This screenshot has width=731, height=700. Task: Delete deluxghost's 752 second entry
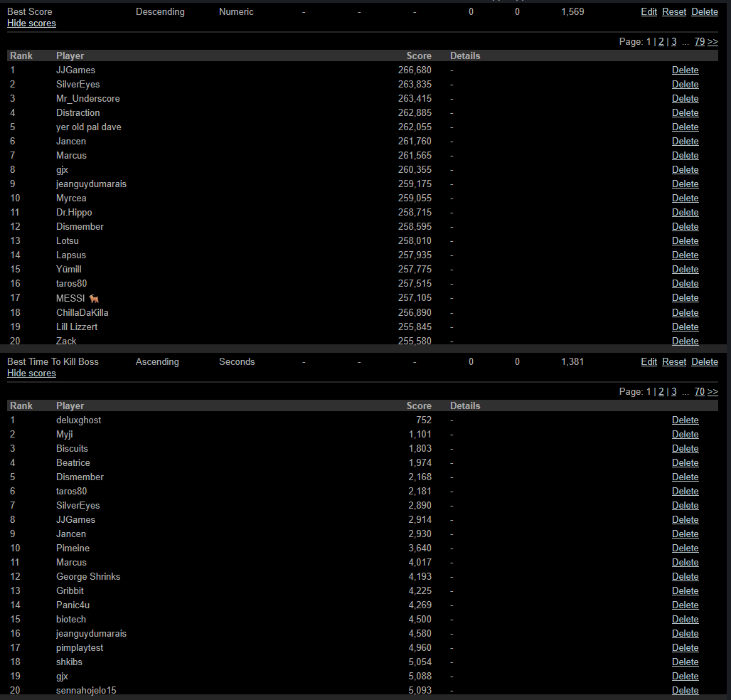685,420
